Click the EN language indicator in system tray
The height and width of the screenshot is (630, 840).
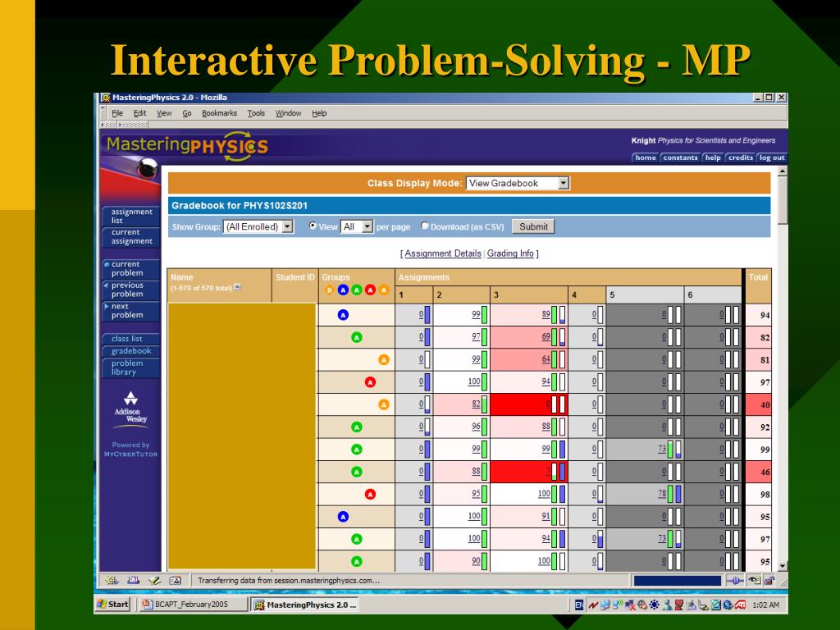[579, 605]
